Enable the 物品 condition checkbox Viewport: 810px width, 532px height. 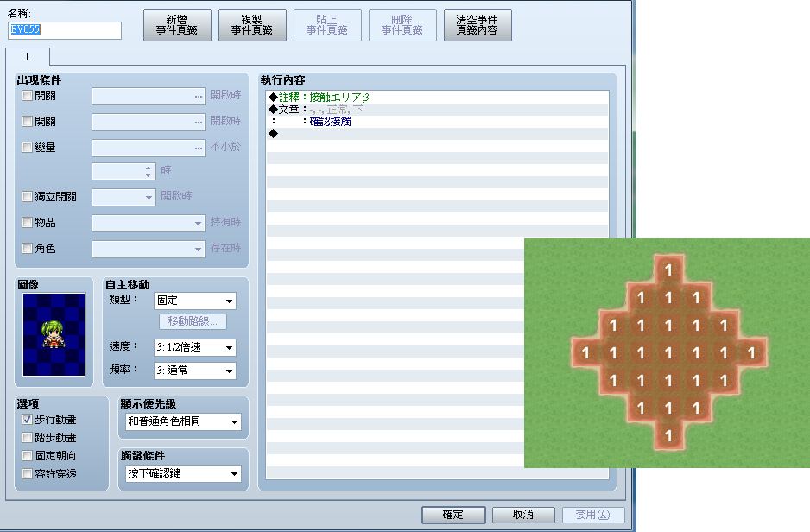(x=28, y=222)
